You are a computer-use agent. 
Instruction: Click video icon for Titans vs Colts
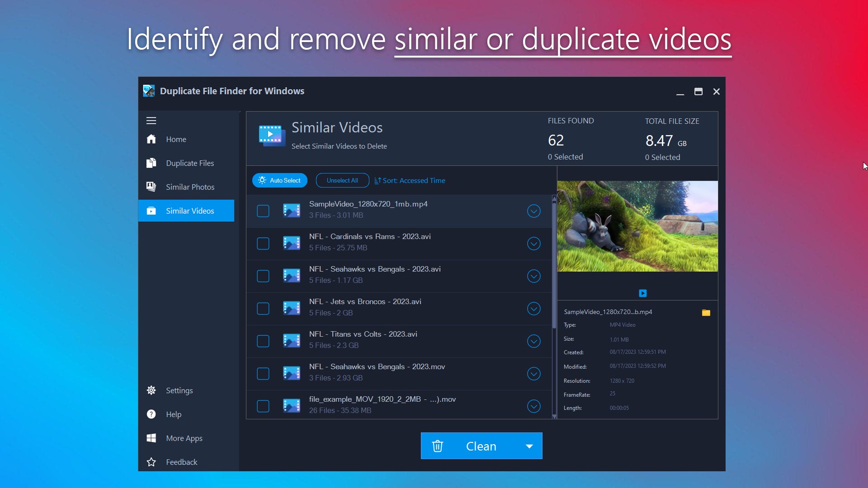pos(292,341)
